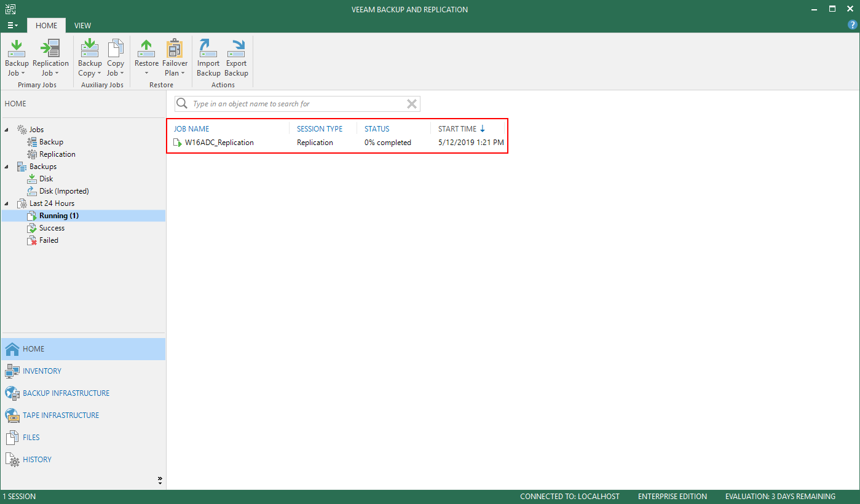Open the HOME navigation pane
Image resolution: width=860 pixels, height=504 pixels.
(x=83, y=349)
